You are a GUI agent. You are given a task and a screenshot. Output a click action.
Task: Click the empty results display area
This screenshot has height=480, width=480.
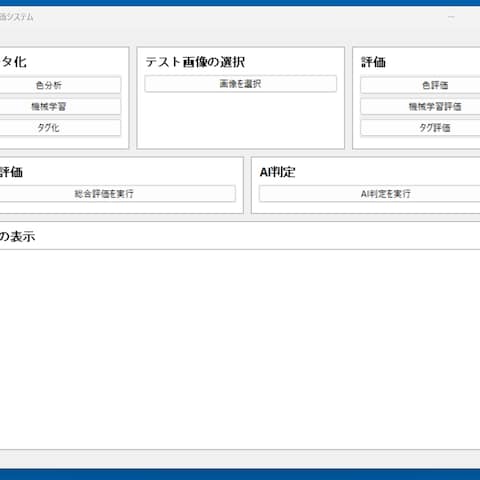click(240, 349)
